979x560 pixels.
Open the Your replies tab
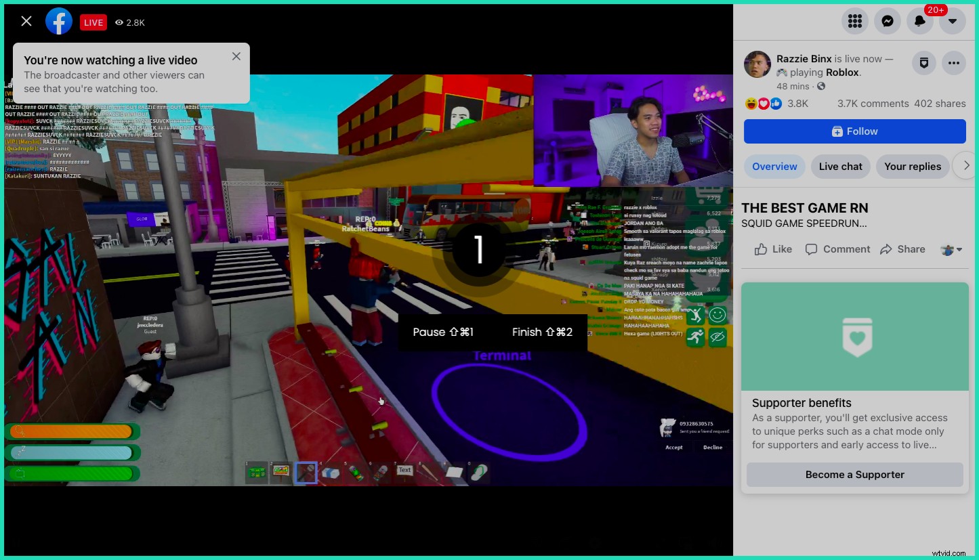click(912, 167)
